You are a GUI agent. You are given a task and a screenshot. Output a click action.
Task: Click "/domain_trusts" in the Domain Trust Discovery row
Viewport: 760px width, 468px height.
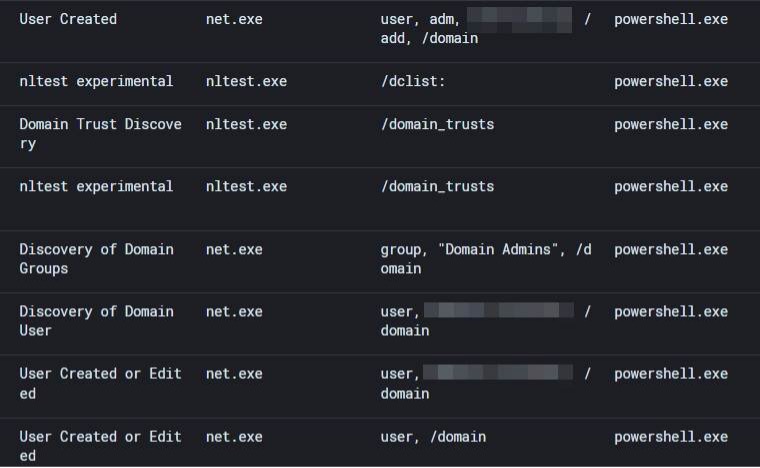[437, 124]
